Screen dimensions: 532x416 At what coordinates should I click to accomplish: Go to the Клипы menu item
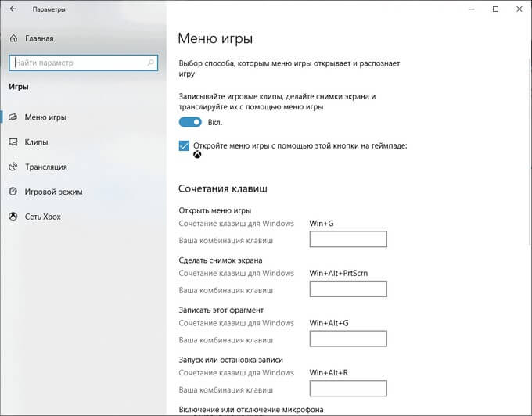pos(36,142)
